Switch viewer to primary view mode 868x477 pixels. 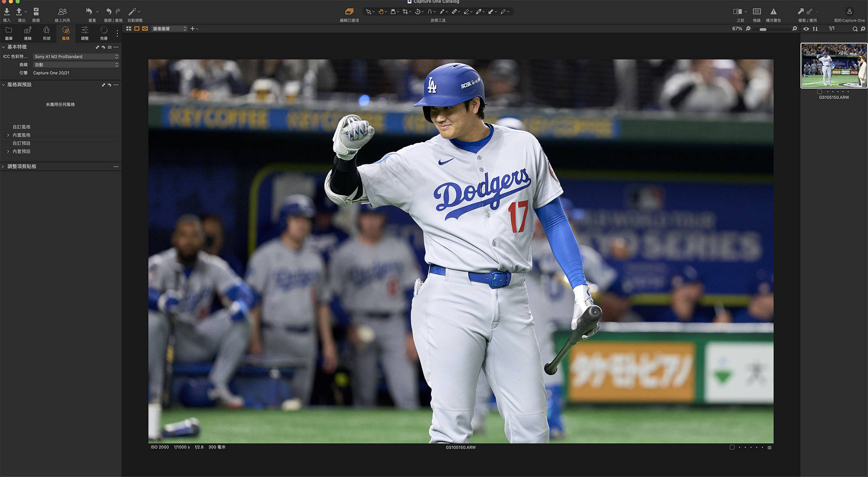pyautogui.click(x=137, y=29)
